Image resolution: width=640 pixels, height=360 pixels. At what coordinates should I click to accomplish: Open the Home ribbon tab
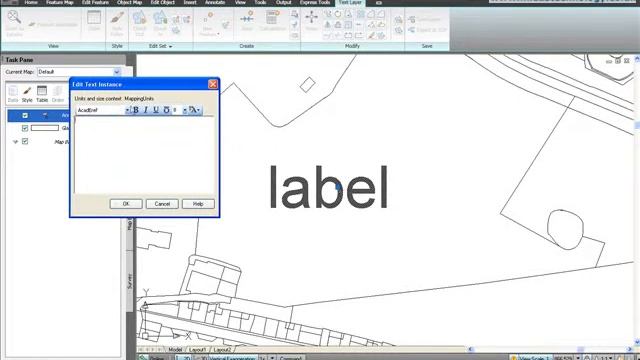click(x=31, y=2)
